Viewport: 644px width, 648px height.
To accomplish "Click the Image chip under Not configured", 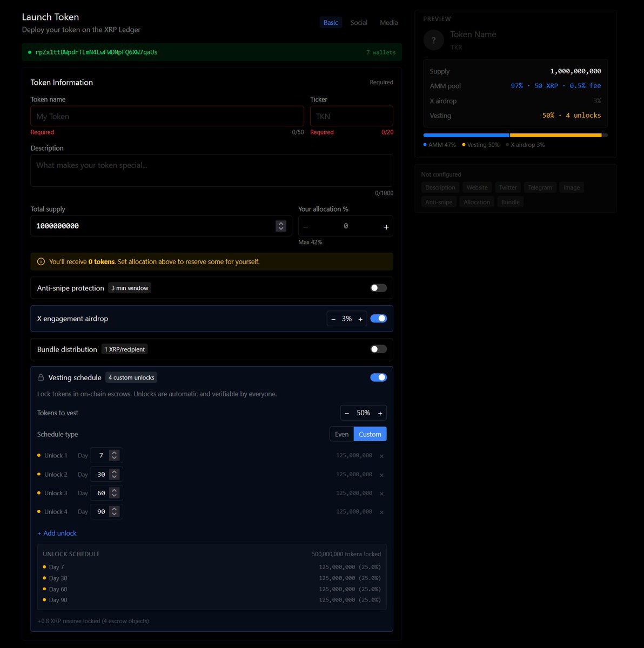I will pyautogui.click(x=572, y=187).
